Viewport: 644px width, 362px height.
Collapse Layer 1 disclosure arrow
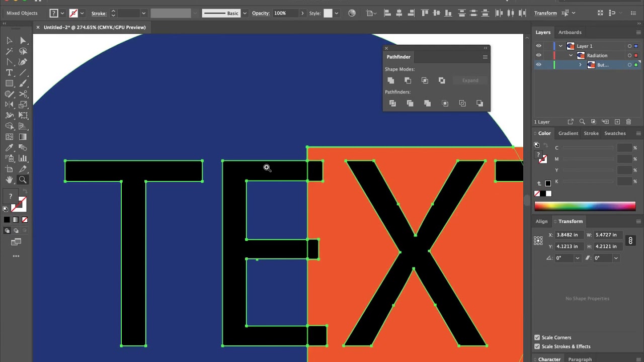point(560,46)
